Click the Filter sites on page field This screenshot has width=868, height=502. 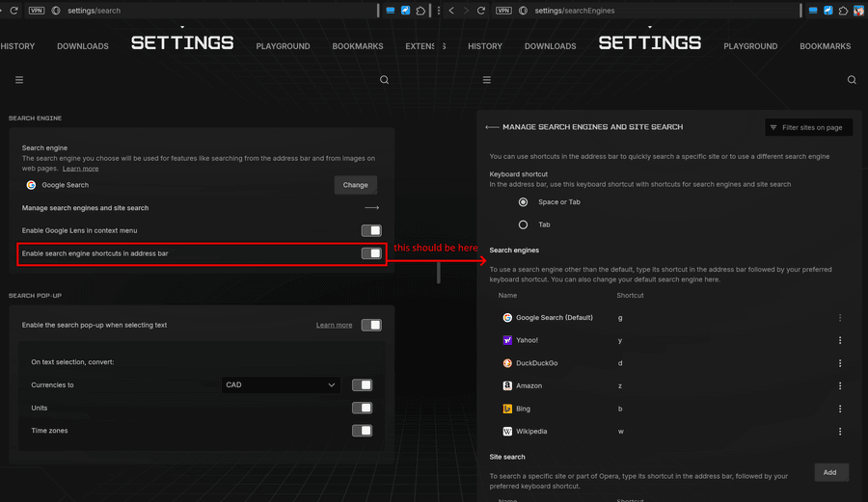[x=809, y=128]
